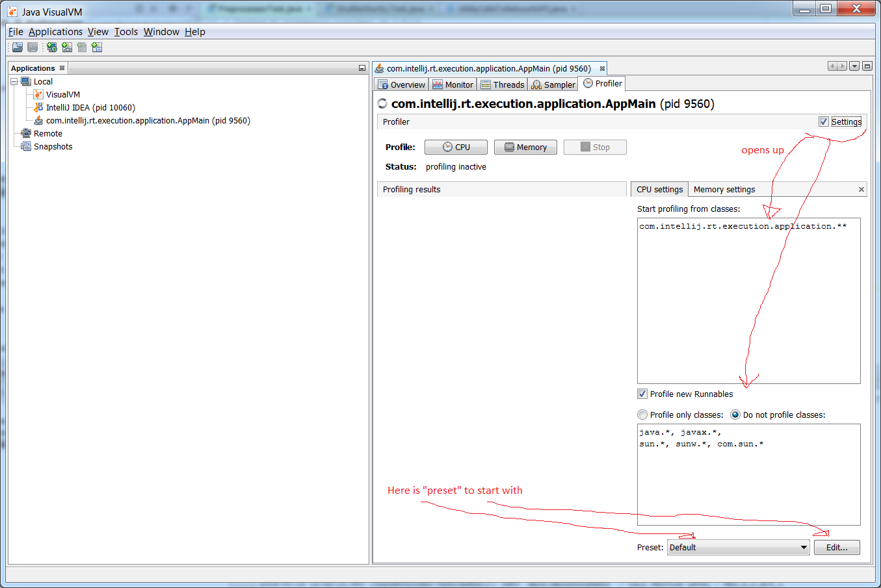Click the last add-application toolbar icon

(x=97, y=47)
